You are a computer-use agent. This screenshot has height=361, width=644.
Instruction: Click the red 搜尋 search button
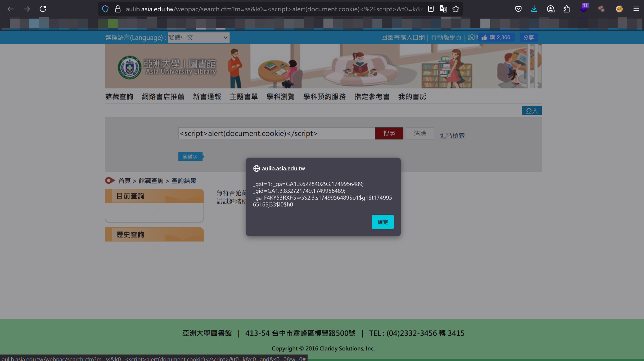(x=389, y=133)
